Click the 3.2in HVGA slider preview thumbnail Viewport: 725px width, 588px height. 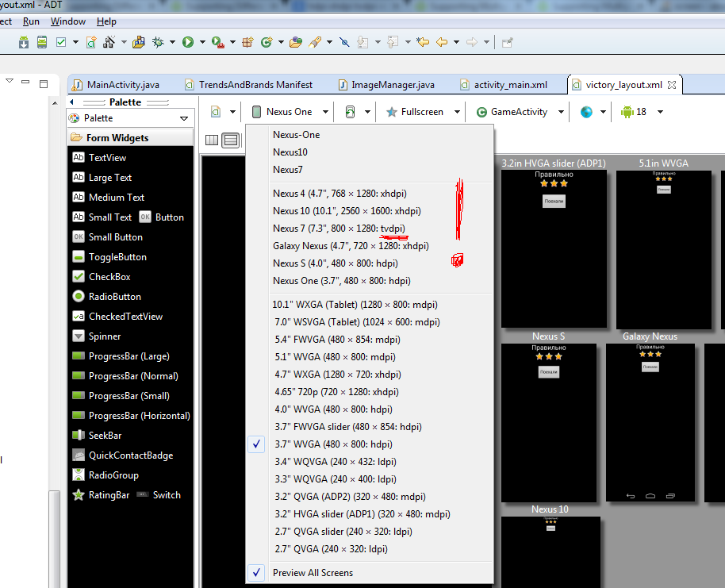[554, 249]
